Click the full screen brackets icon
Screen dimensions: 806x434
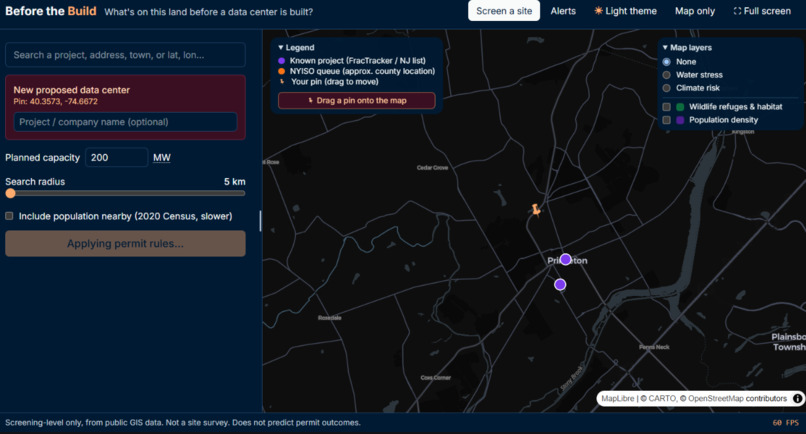(x=737, y=11)
